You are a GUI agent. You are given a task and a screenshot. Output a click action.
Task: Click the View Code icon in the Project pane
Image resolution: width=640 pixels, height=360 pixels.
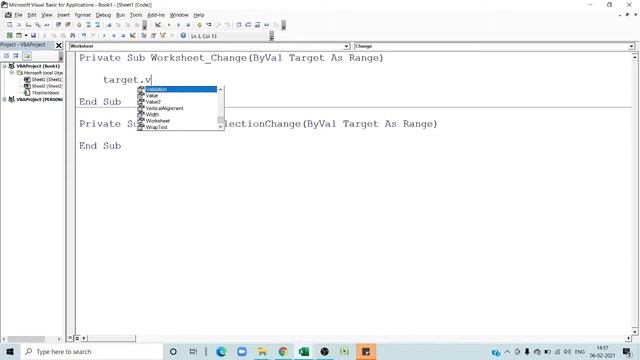click(x=6, y=56)
